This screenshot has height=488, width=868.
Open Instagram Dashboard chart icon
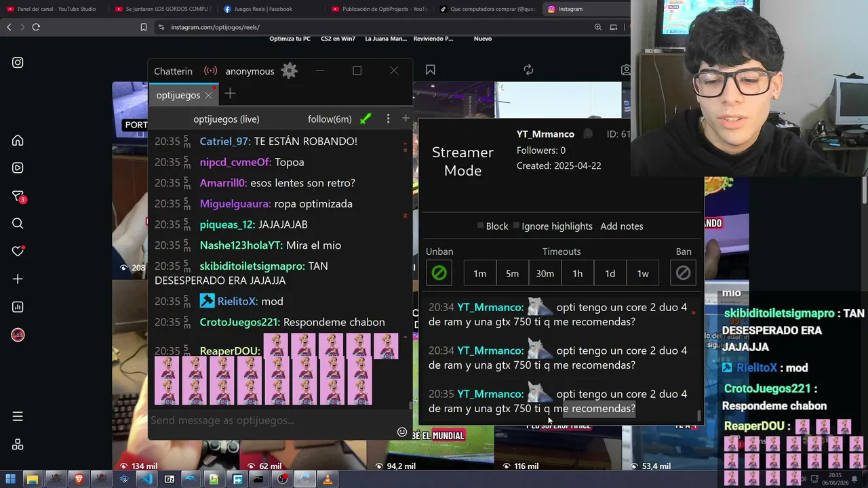point(18,307)
